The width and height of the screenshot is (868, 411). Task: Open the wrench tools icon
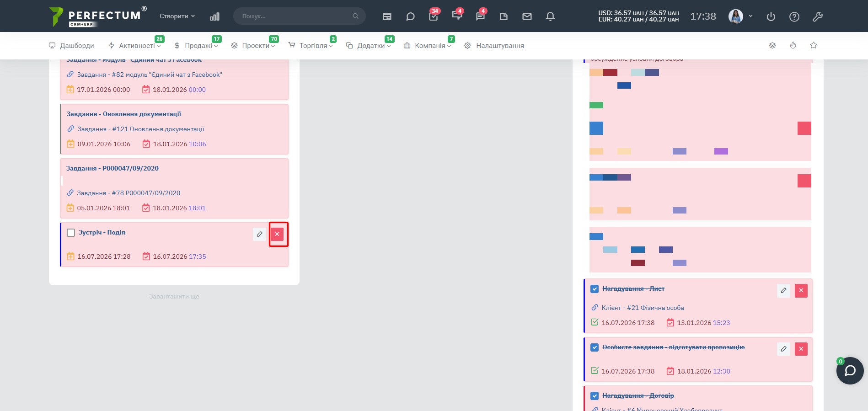818,17
